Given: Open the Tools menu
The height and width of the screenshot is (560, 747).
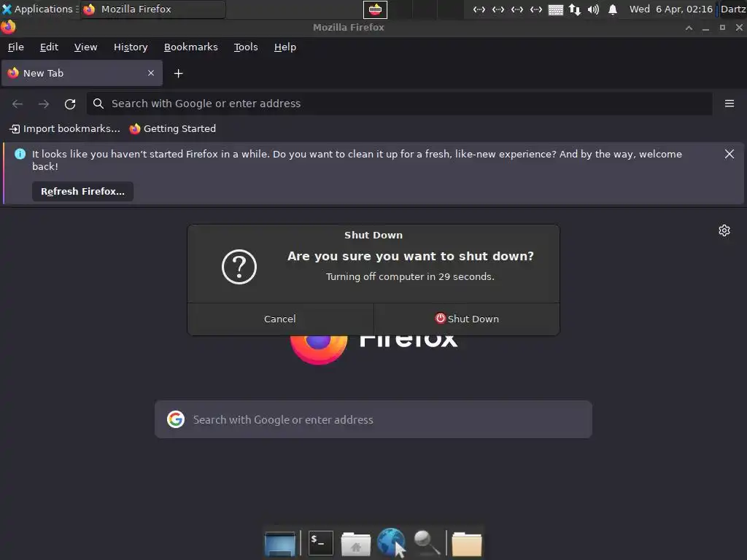Looking at the screenshot, I should pos(246,47).
